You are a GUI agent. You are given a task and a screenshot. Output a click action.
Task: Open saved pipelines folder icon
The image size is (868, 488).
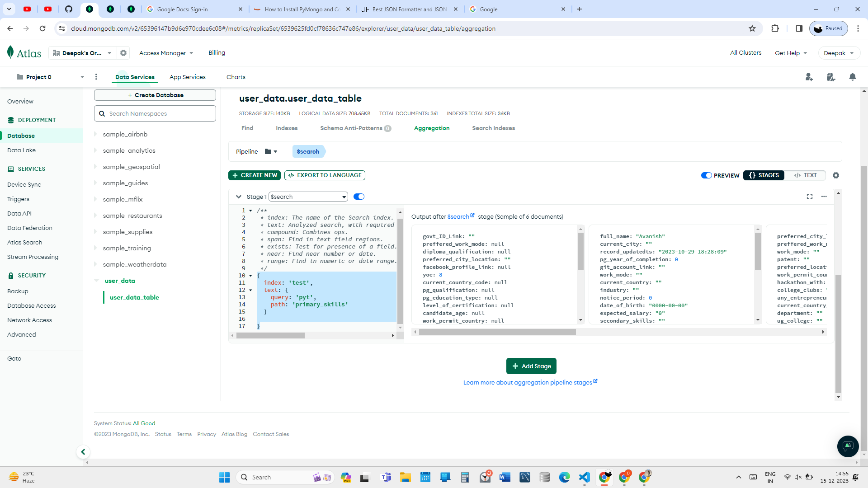pos(269,152)
